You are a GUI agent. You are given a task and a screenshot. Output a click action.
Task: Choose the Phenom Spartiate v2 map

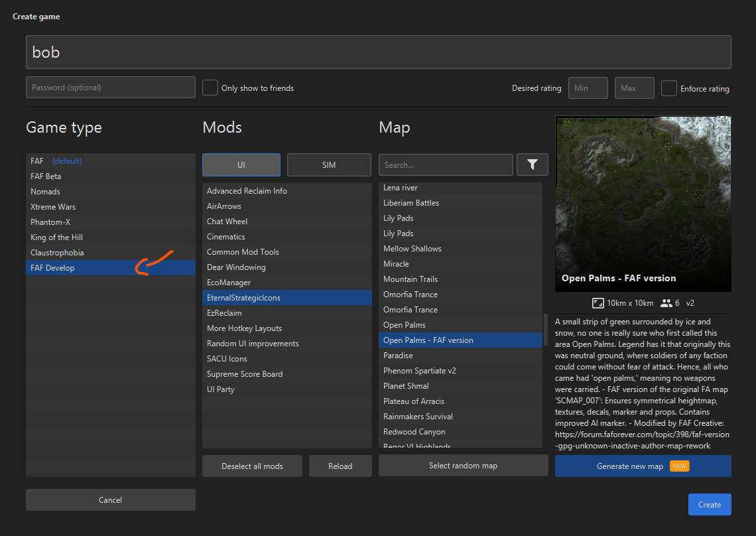[460, 371]
